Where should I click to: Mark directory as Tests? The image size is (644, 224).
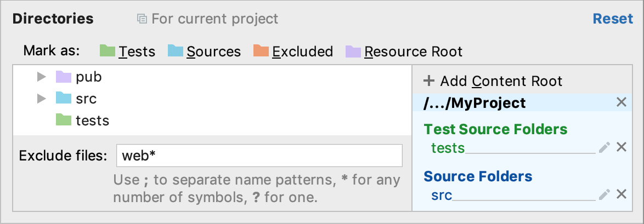point(127,51)
